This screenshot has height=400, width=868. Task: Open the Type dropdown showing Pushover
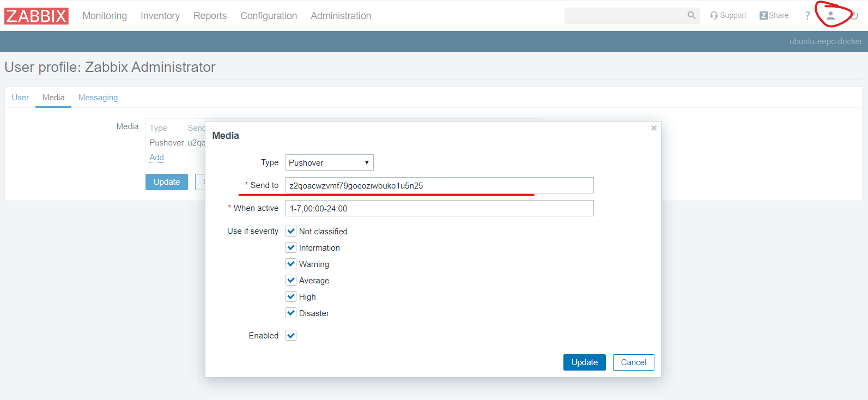(x=329, y=162)
